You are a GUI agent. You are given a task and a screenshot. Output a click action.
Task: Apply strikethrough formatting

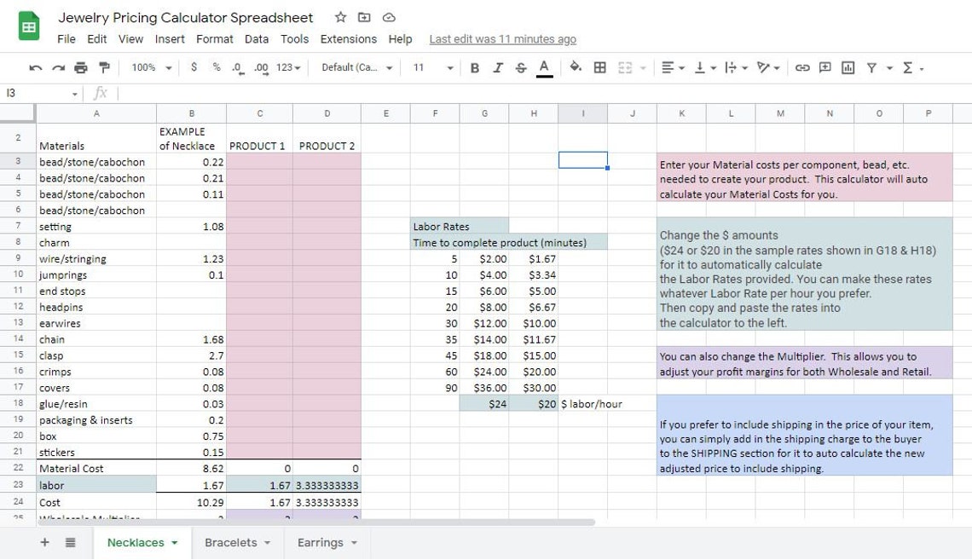tap(520, 67)
